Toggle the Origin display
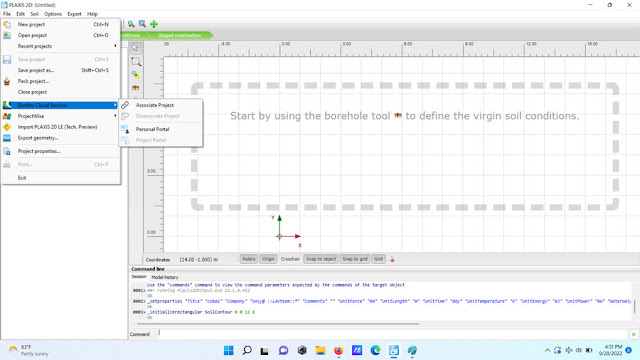The height and width of the screenshot is (360, 640). (268, 259)
